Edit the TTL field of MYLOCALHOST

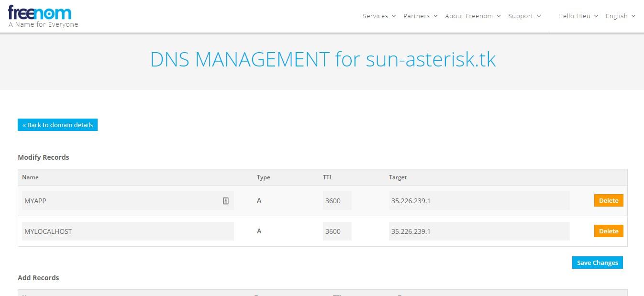tap(337, 231)
